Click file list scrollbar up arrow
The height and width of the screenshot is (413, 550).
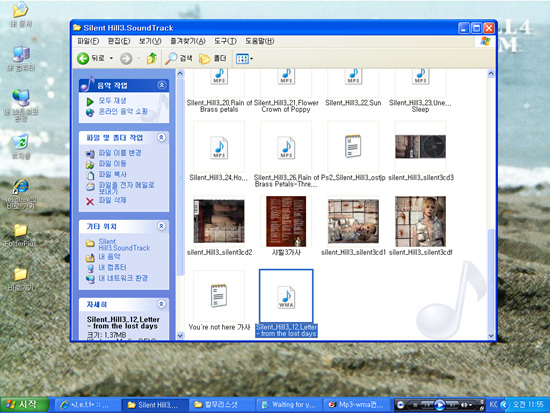tap(491, 73)
